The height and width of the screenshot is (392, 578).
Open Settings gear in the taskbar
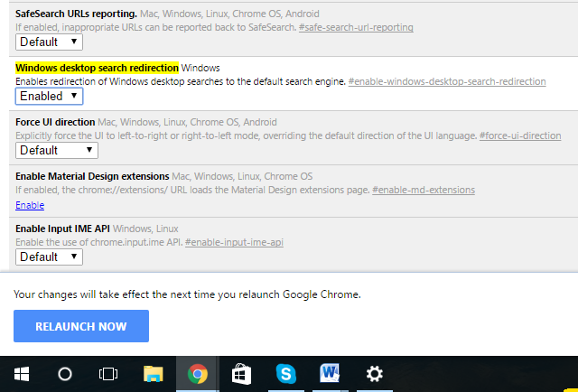pos(373,373)
